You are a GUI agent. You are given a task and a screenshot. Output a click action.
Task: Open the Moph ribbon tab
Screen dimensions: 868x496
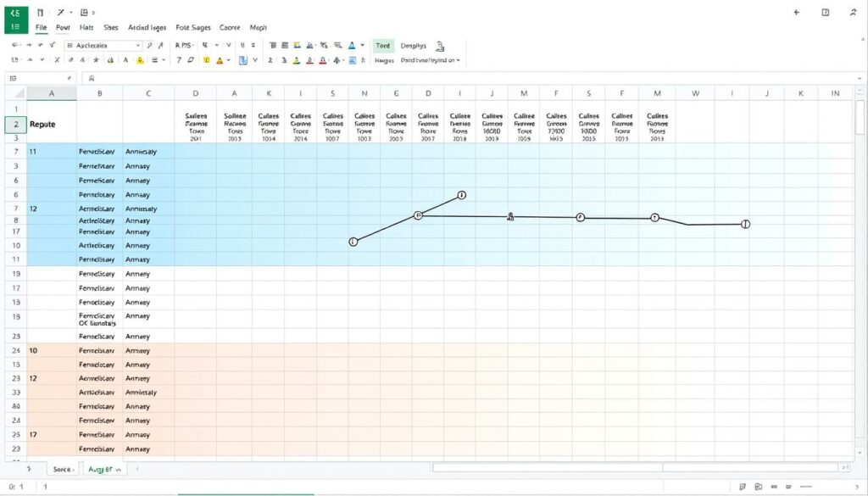pos(258,27)
